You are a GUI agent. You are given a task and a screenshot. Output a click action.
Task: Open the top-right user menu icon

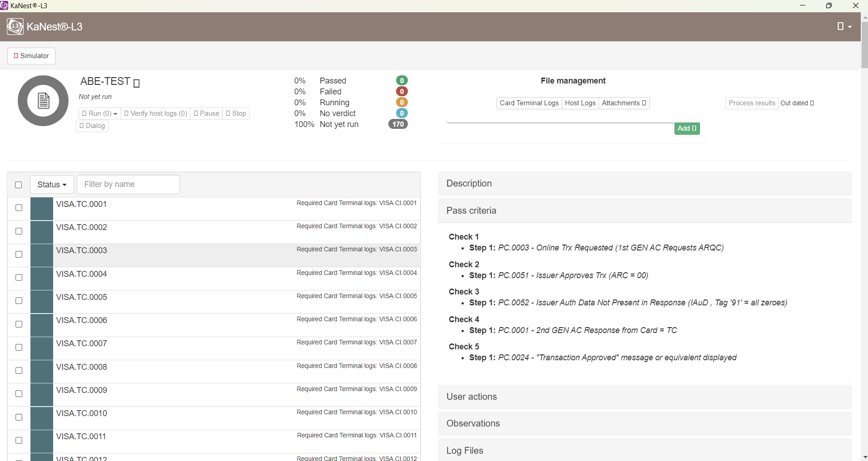point(843,27)
